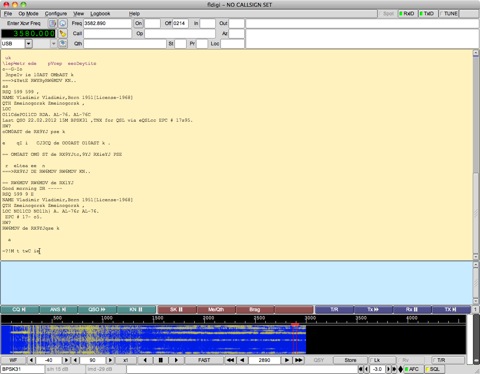Viewport: 480px width, 374px height.
Task: Click the Me/Qth macro button
Action: (x=216, y=310)
